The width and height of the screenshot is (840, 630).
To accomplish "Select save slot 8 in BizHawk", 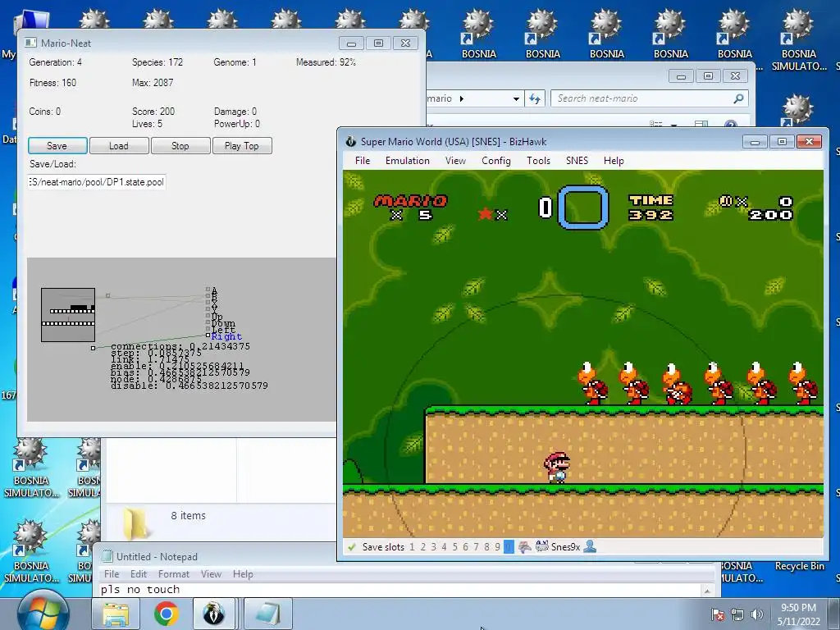I will pyautogui.click(x=487, y=547).
